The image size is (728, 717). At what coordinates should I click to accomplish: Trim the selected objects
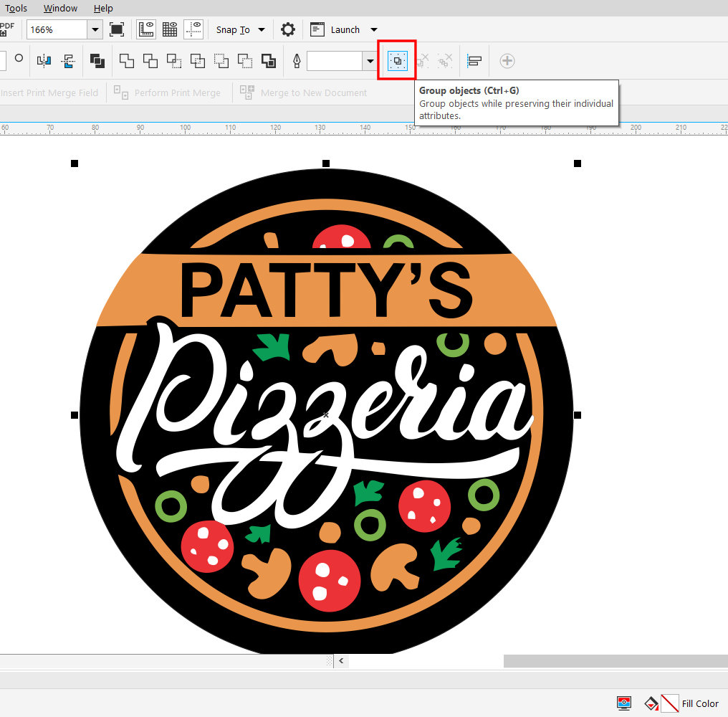(x=150, y=61)
